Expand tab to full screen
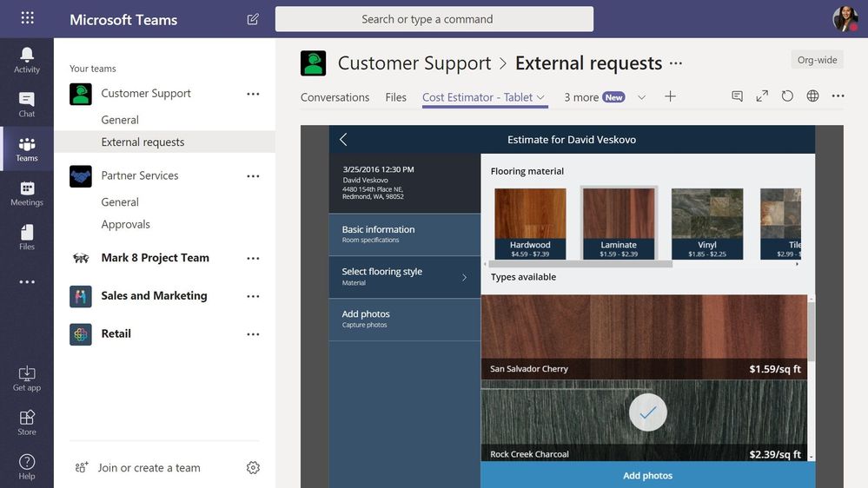Screen dimensions: 868x488 [x=762, y=96]
